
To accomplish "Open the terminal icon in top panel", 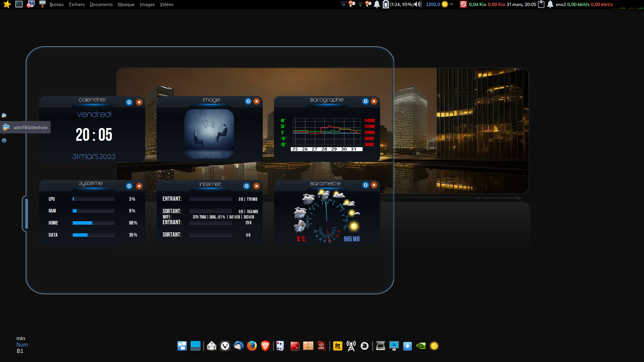I will click(19, 4).
